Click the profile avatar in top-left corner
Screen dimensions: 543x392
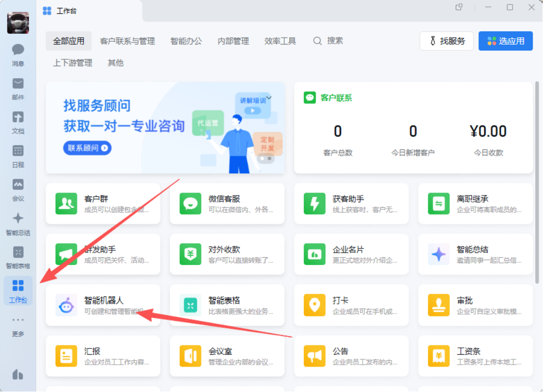[x=18, y=23]
